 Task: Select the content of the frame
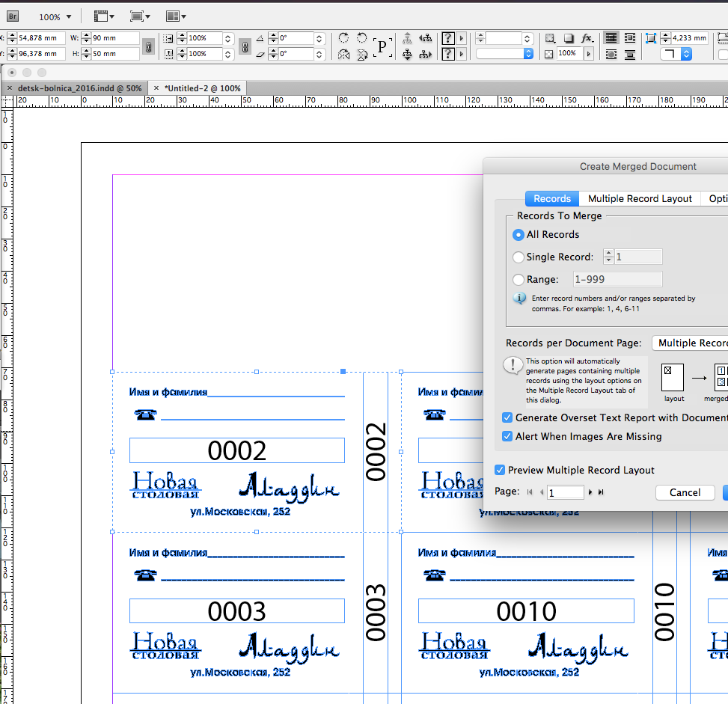coord(407,55)
